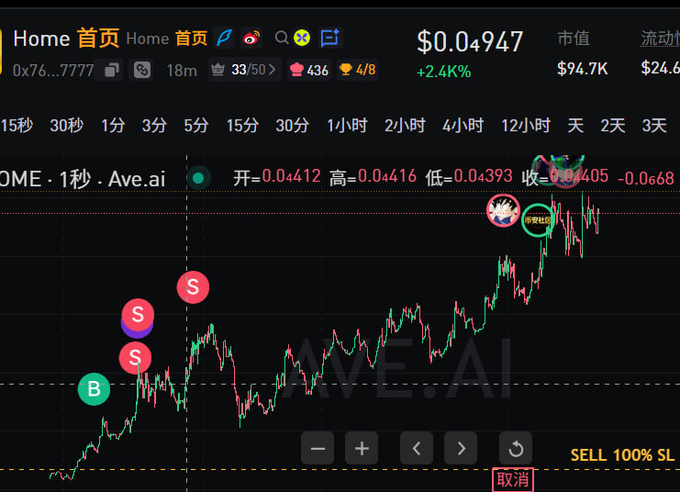Switch chart to 15秒 interval
Screen dimensions: 680x492
pos(16,125)
